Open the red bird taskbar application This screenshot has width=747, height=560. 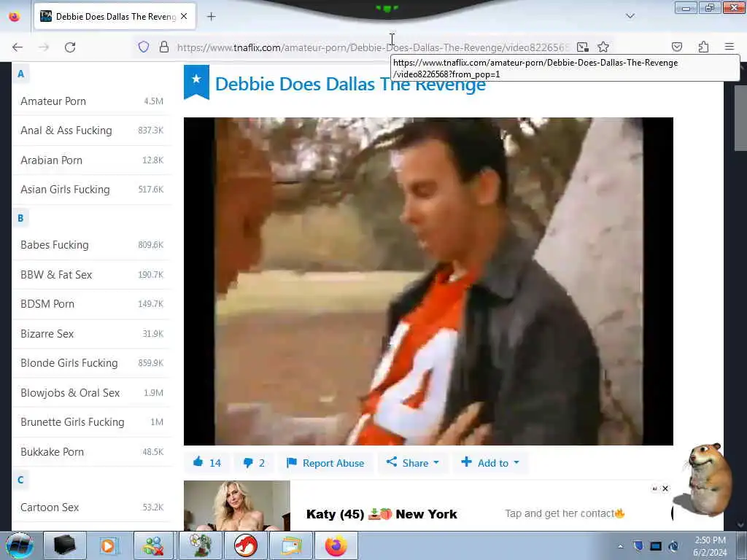[x=245, y=545]
